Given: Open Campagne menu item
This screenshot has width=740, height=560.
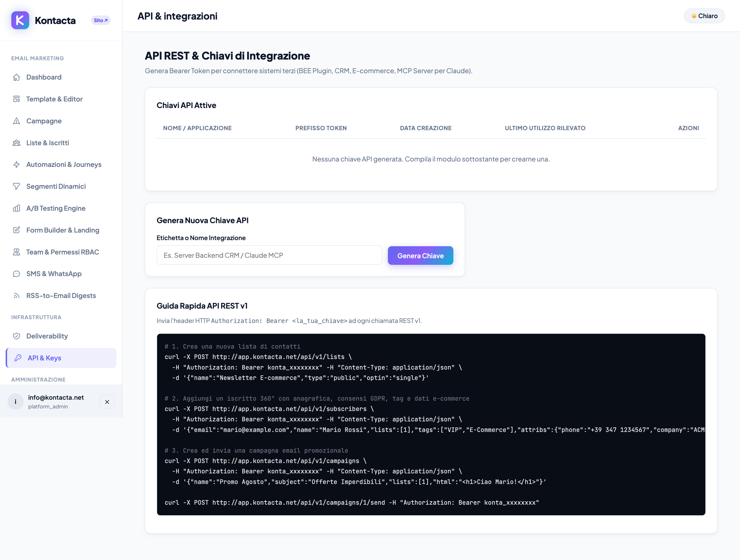Looking at the screenshot, I should coord(61,121).
